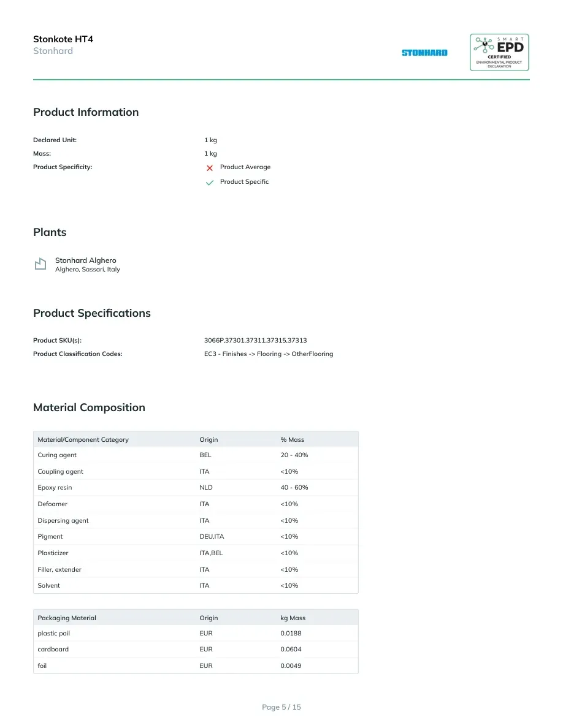Click the factory icon beside Stonhard Alghero
Image resolution: width=563 pixels, height=728 pixels.
tap(40, 264)
